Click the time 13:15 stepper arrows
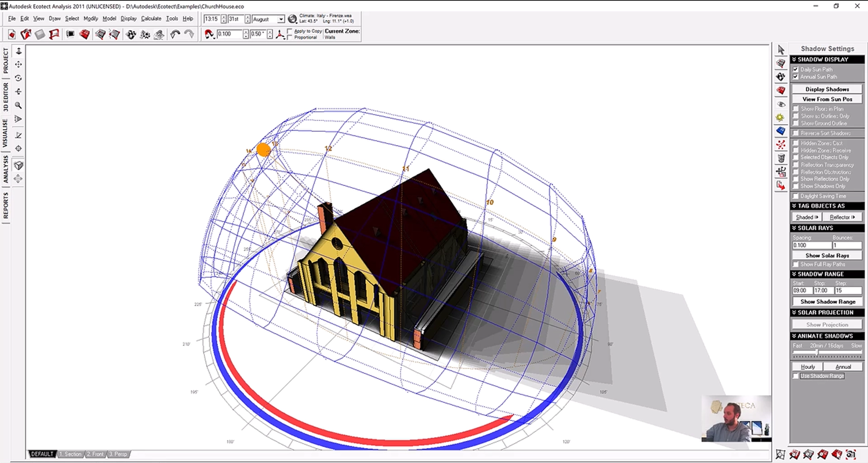 (223, 19)
